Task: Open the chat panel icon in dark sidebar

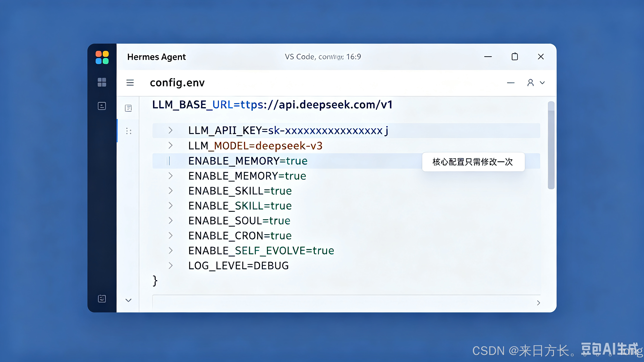Action: pos(102,106)
